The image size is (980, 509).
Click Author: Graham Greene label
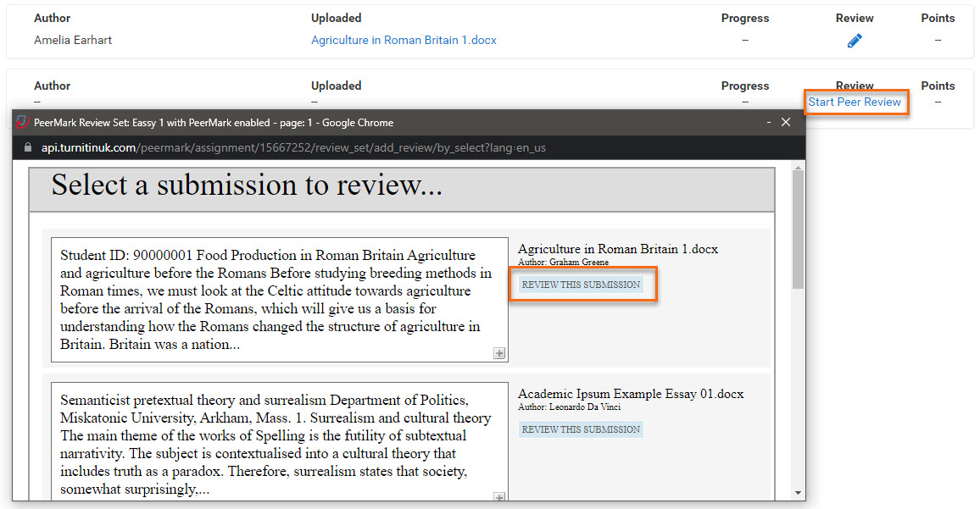point(563,263)
